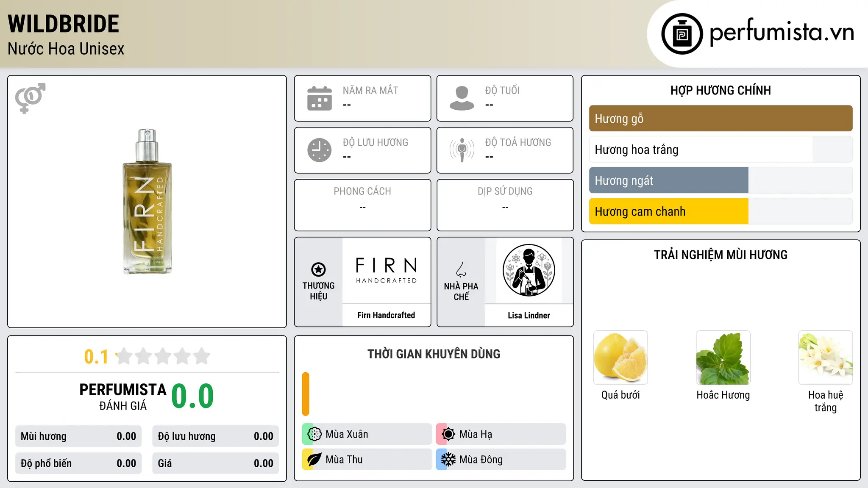The image size is (868, 488).
Task: Click the Độ phổ biến score row
Action: pyautogui.click(x=78, y=463)
